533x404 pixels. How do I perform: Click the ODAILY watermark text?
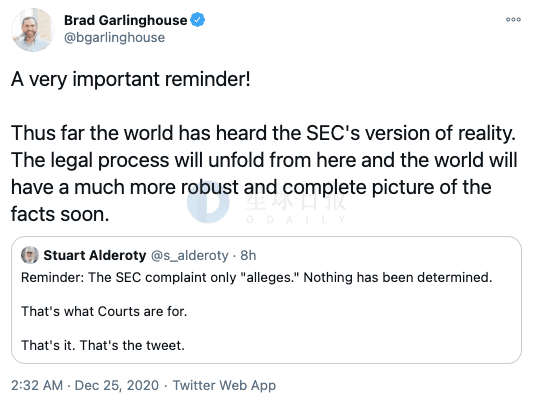click(296, 219)
